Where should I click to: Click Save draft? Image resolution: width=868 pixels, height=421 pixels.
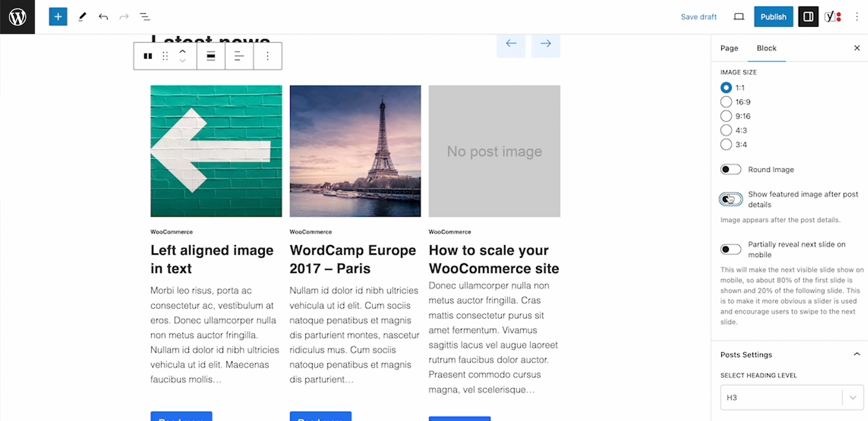pos(698,17)
